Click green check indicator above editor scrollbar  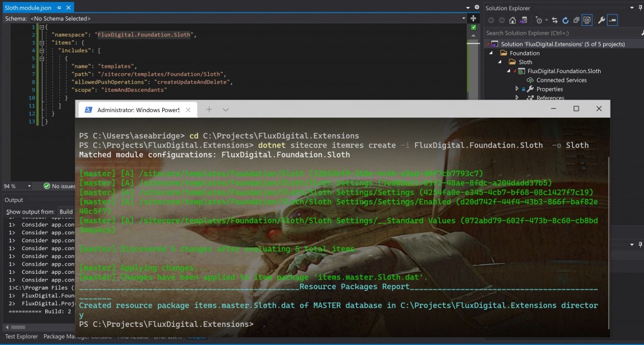click(473, 27)
